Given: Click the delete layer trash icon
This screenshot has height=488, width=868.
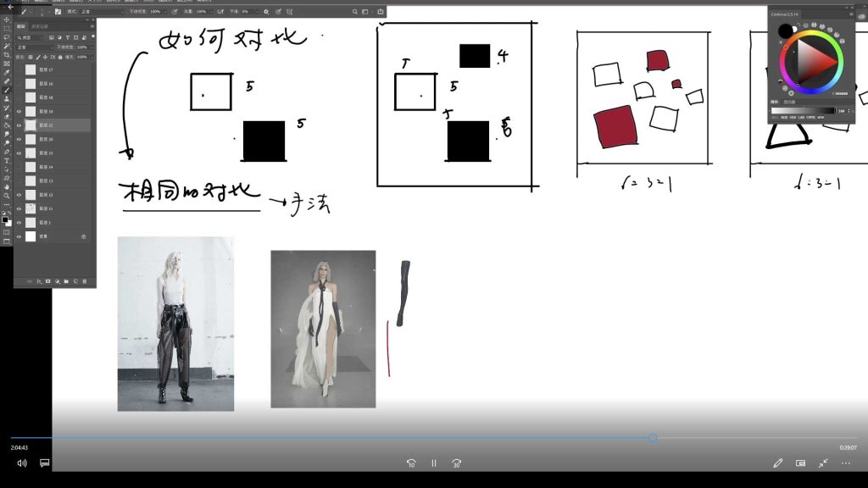Looking at the screenshot, I should 84,281.
